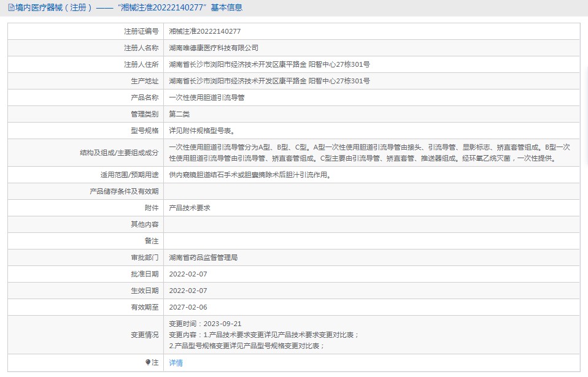Click the 注册人住所 address value
The width and height of the screenshot is (588, 377).
269,64
